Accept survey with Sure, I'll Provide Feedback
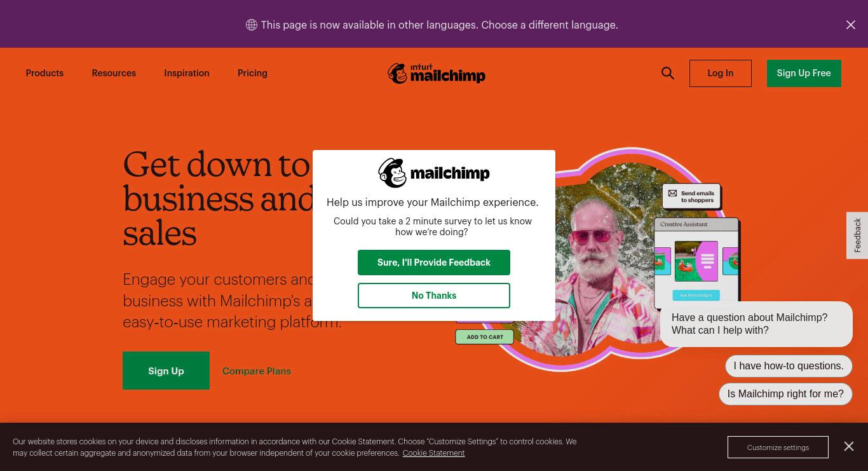The image size is (868, 471). click(x=434, y=263)
